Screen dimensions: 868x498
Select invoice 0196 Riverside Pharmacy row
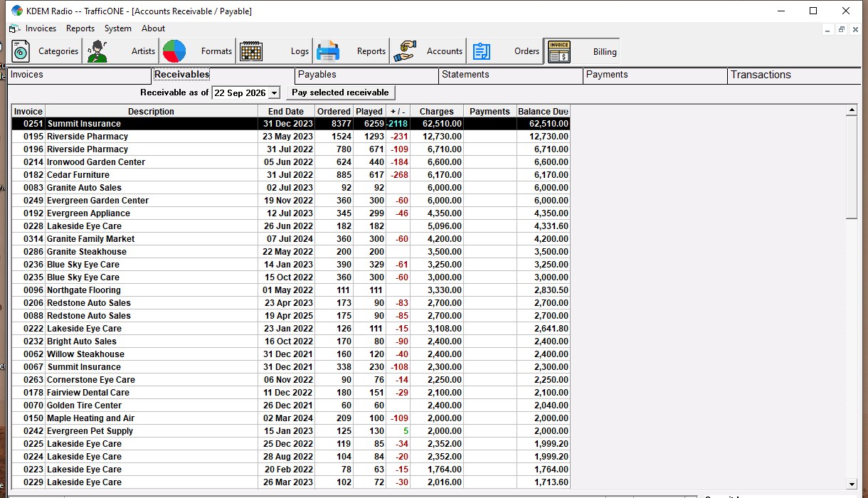290,149
